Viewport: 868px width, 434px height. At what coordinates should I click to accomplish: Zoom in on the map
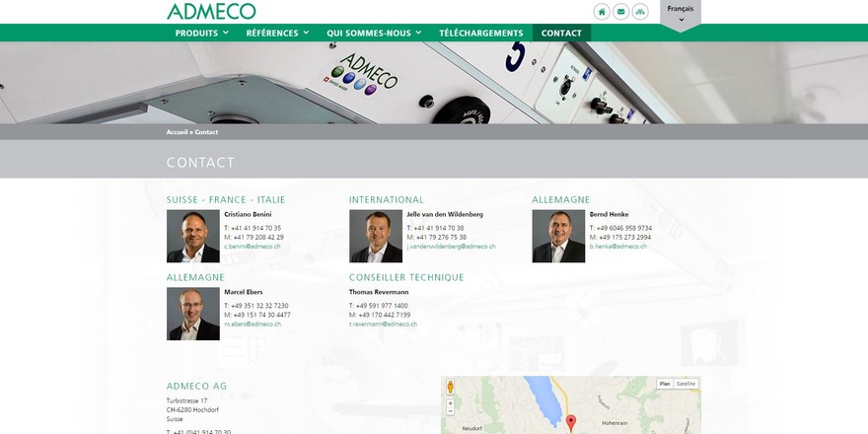450,403
